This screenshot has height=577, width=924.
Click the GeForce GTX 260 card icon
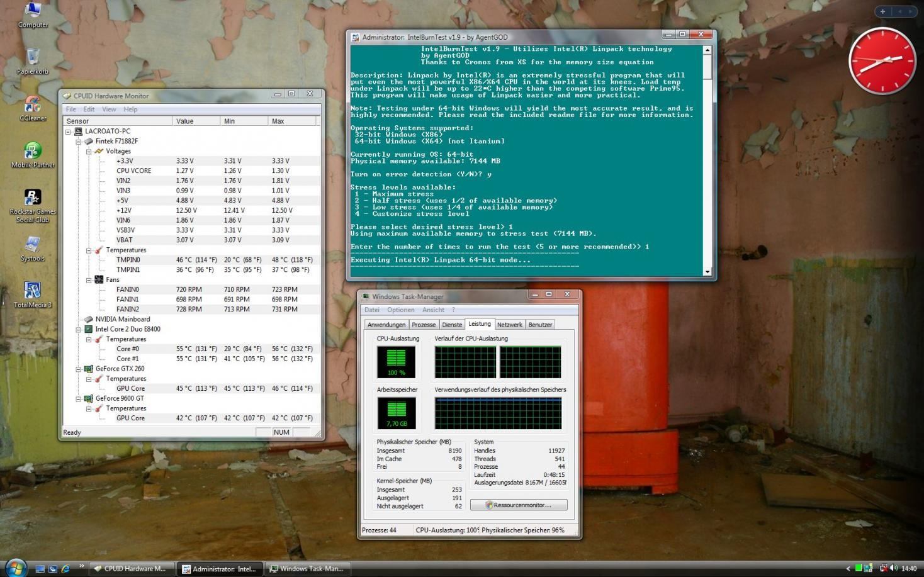point(89,369)
